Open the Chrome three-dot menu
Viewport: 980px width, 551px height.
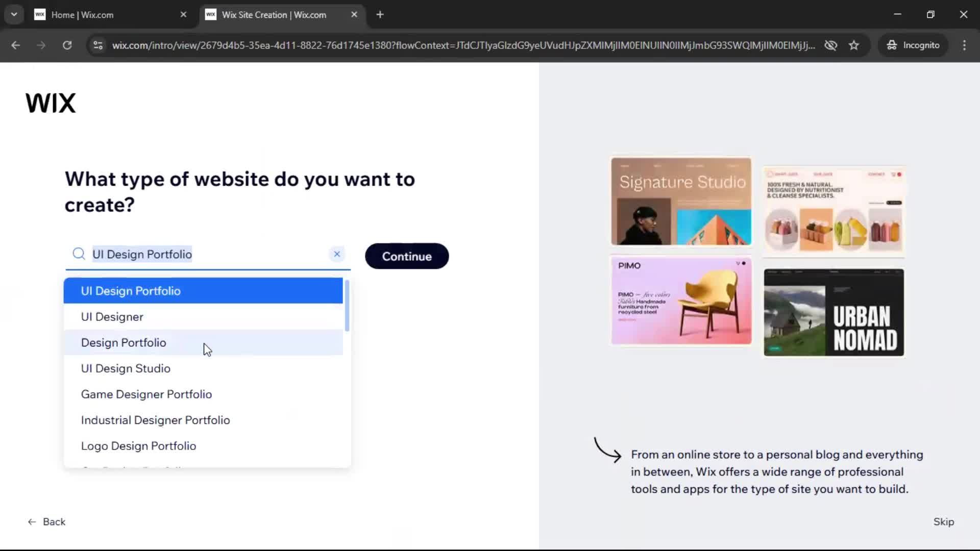point(964,45)
